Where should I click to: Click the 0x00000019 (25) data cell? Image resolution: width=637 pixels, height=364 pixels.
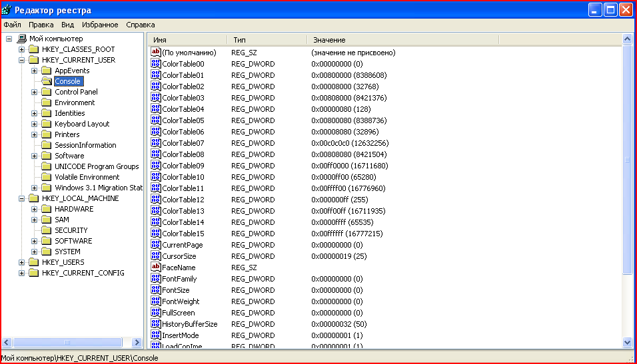click(x=338, y=256)
